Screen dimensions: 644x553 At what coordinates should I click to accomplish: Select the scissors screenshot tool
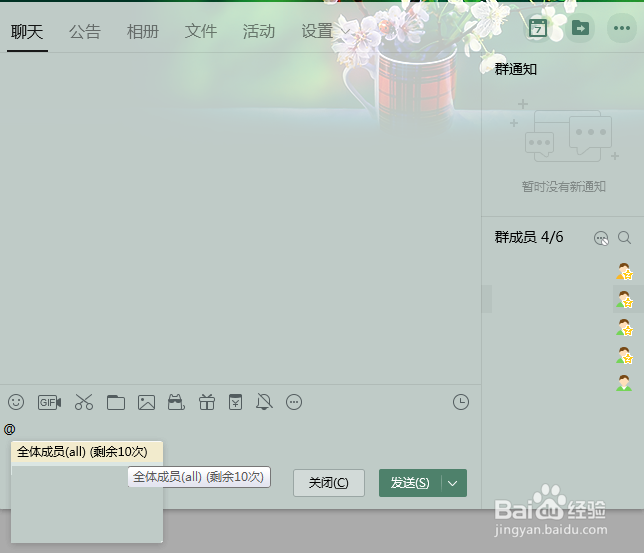coord(84,402)
